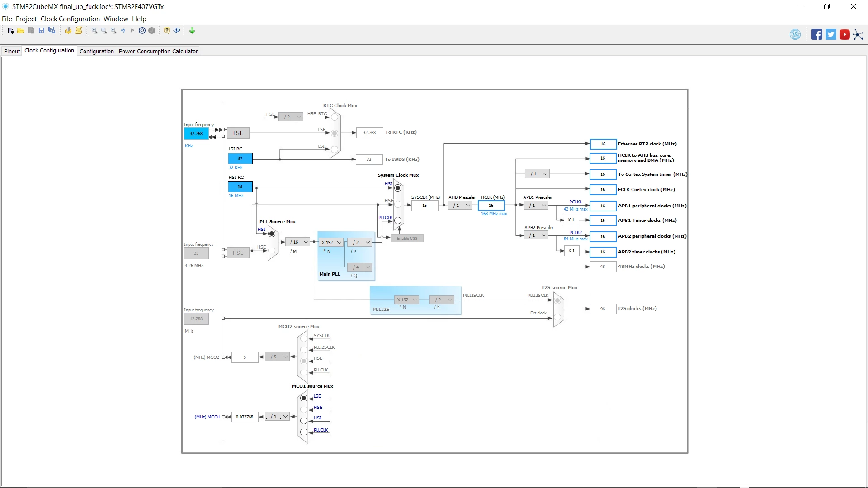The height and width of the screenshot is (488, 868).
Task: Open the PLL /M divider dropdown
Action: 297,242
